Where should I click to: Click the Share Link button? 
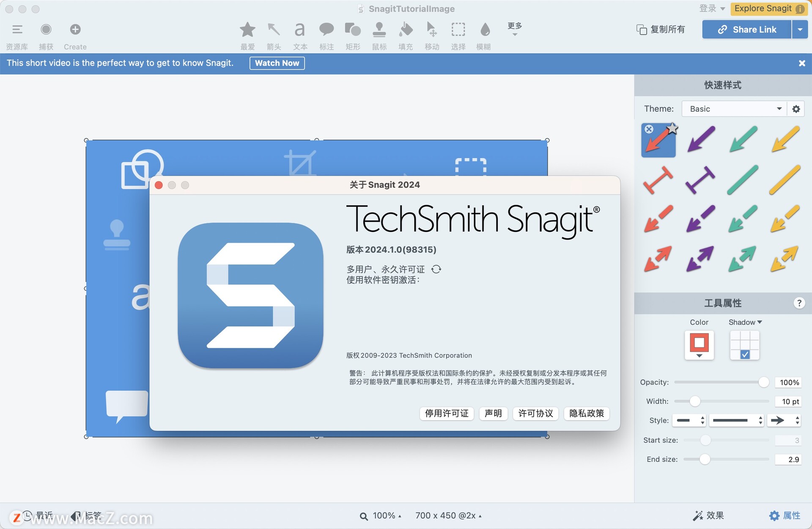tap(746, 30)
